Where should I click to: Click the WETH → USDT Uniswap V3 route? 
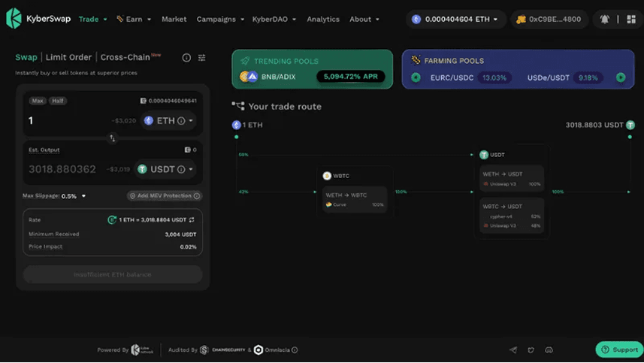pos(511,179)
